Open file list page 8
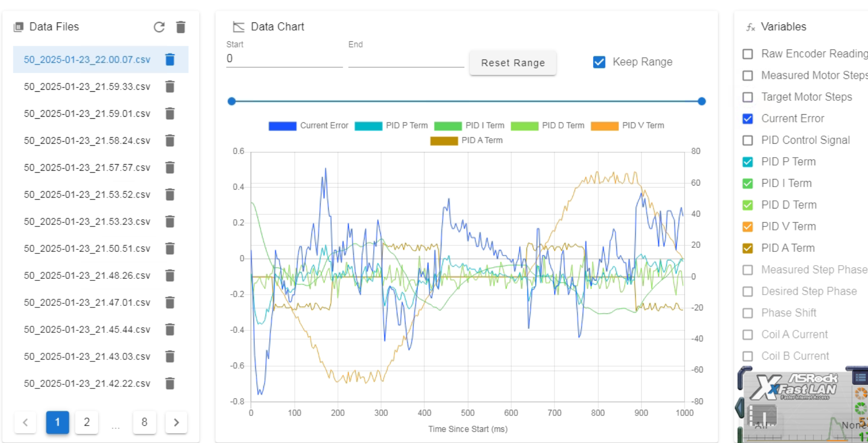The height and width of the screenshot is (443, 868). tap(144, 423)
